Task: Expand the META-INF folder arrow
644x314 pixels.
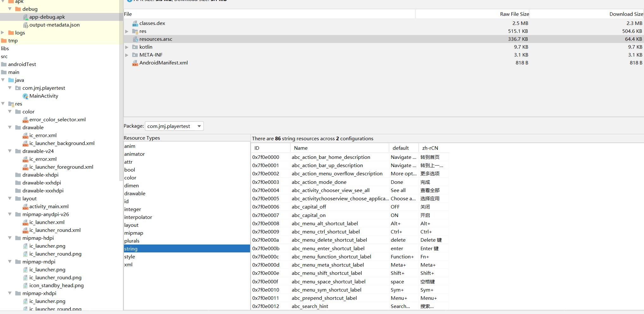Action: (x=127, y=55)
